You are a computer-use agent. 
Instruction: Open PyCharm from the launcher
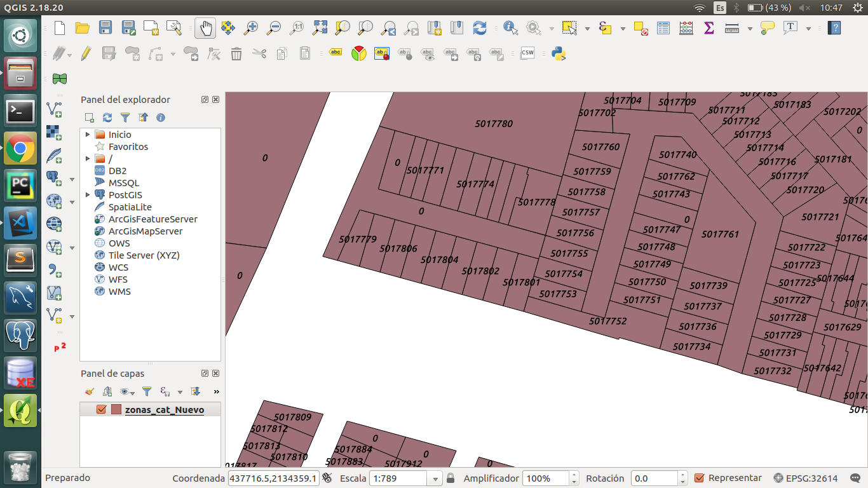tap(20, 186)
